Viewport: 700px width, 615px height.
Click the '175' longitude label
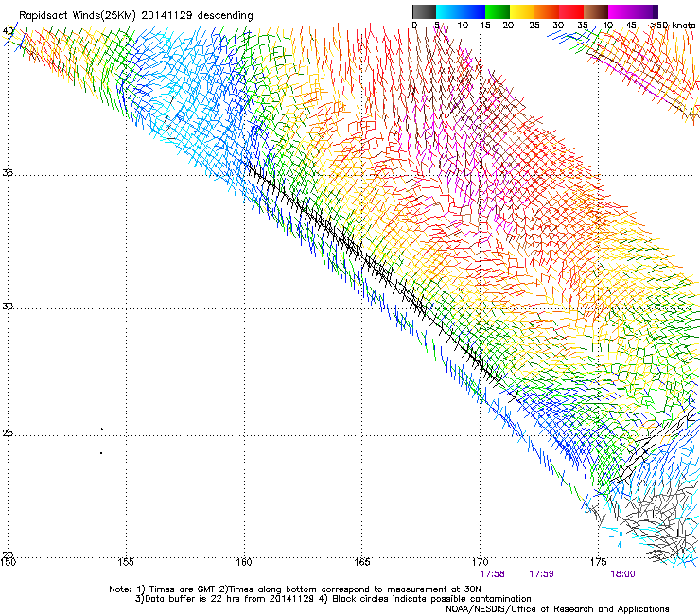tap(598, 562)
